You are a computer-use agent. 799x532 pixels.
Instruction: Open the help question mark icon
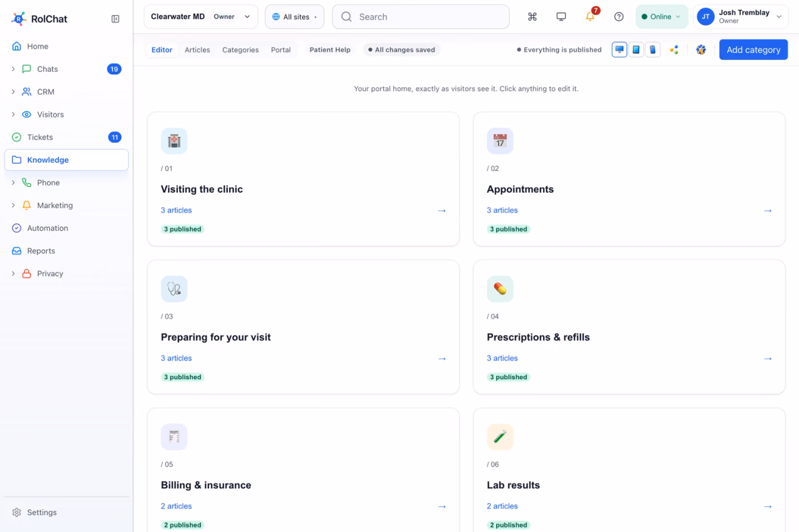619,17
